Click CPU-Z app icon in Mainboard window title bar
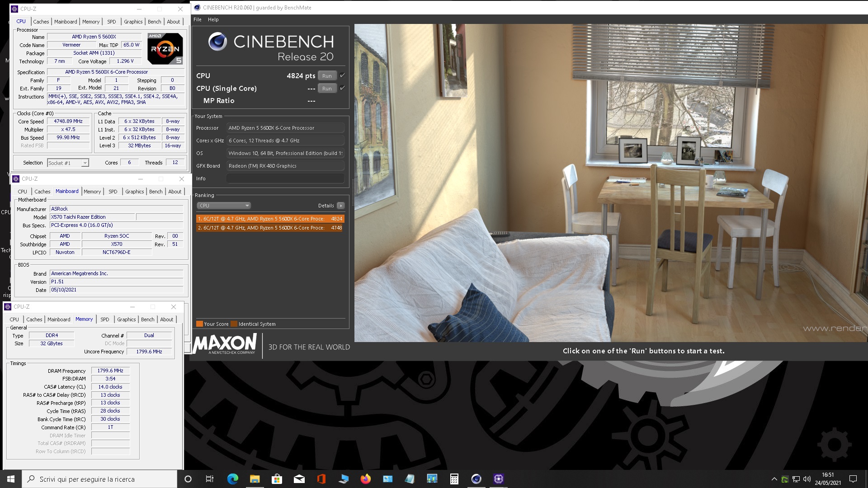Image resolution: width=868 pixels, height=488 pixels. pos(16,179)
